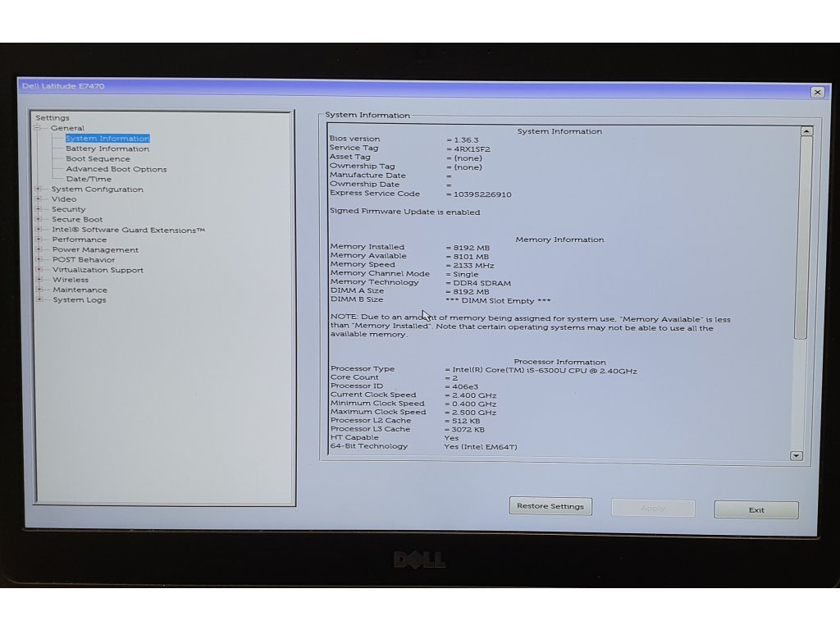Viewport: 840px width, 630px height.
Task: Select the Video category label
Action: (64, 199)
